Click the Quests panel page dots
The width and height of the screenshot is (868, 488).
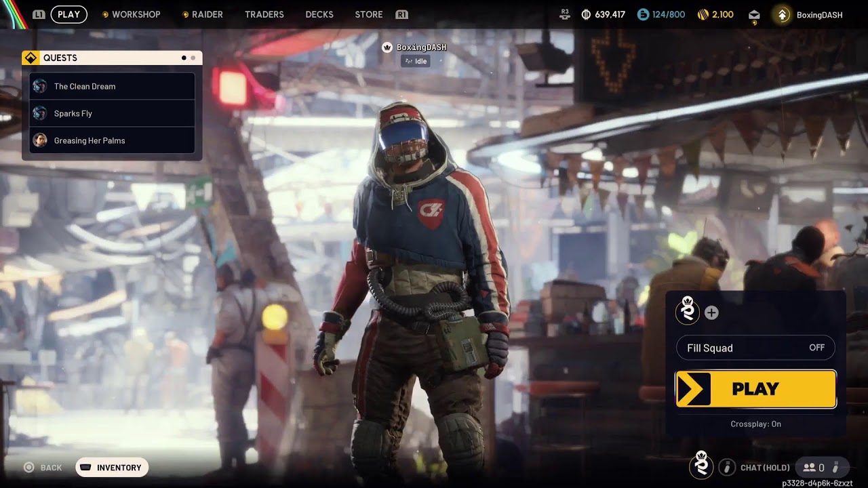pyautogui.click(x=189, y=58)
